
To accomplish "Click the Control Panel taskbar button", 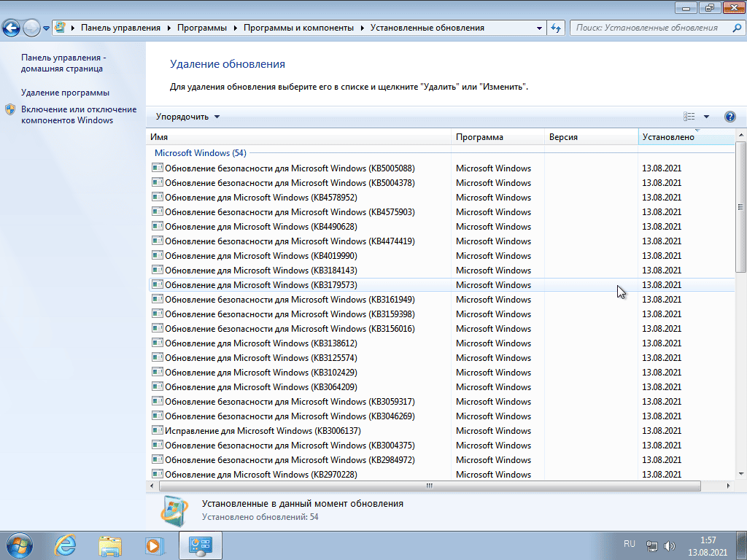I will click(x=201, y=545).
